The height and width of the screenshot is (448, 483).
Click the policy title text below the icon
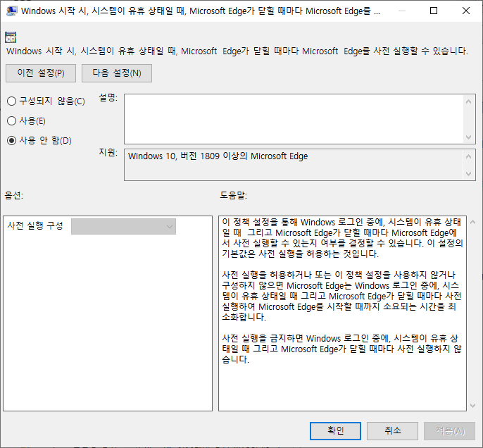click(237, 51)
